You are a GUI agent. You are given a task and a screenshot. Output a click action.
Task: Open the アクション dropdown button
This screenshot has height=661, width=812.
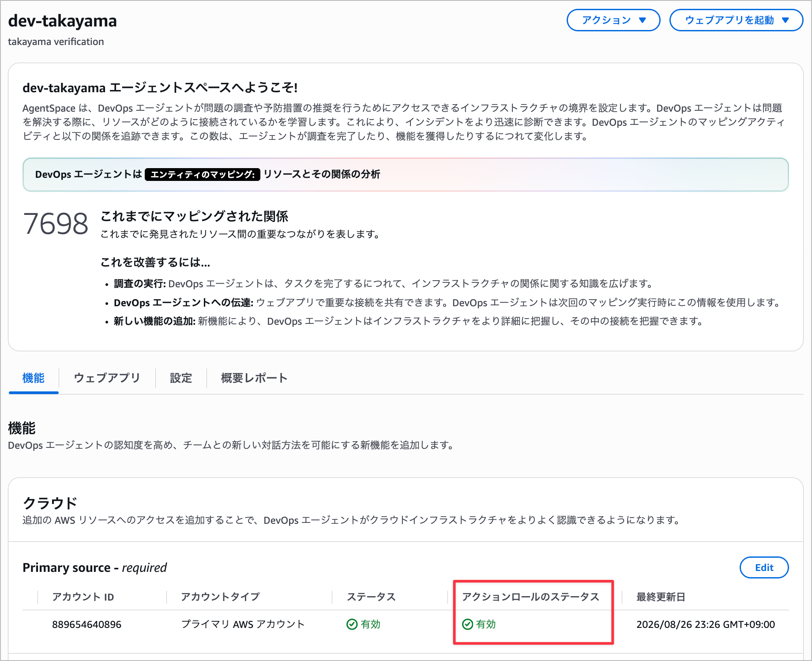[x=613, y=20]
